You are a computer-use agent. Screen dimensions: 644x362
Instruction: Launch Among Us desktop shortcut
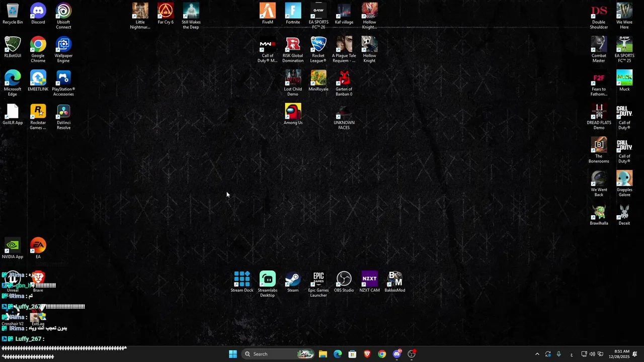point(293,115)
